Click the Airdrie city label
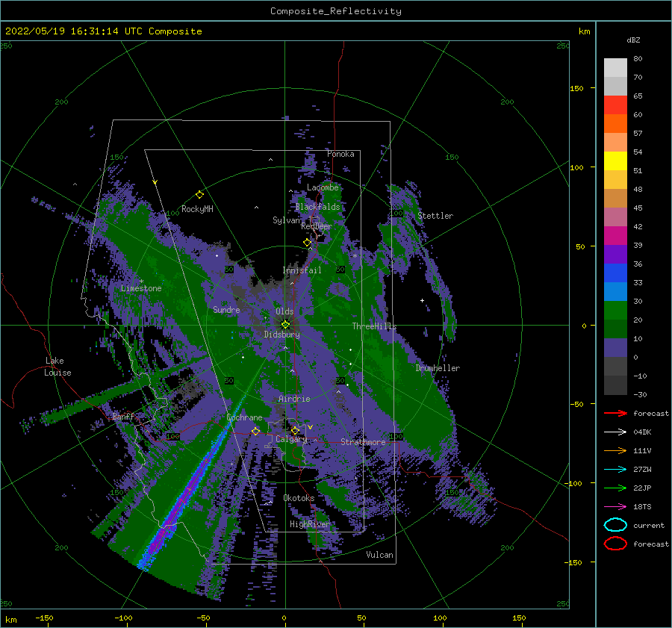The width and height of the screenshot is (672, 628). 294,399
